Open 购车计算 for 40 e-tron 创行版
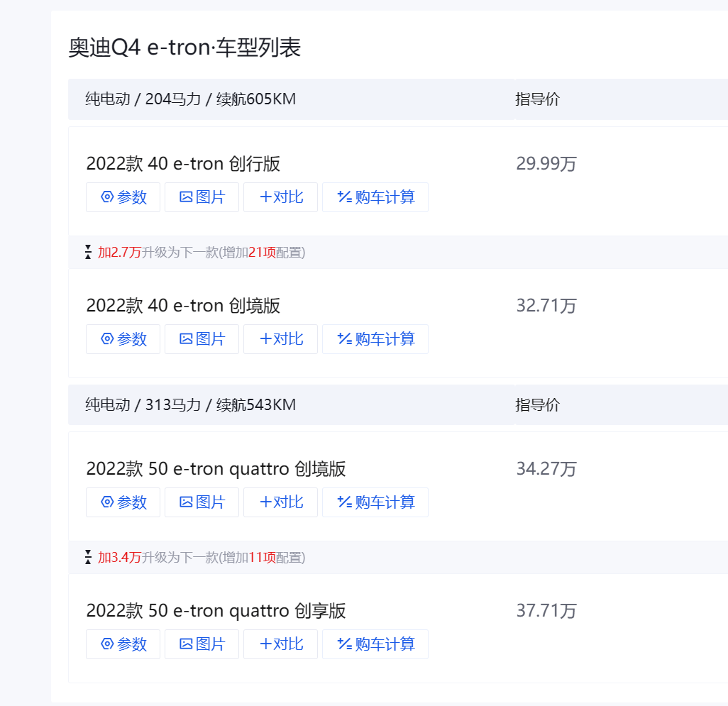Screen dimensions: 728x706 [375, 197]
